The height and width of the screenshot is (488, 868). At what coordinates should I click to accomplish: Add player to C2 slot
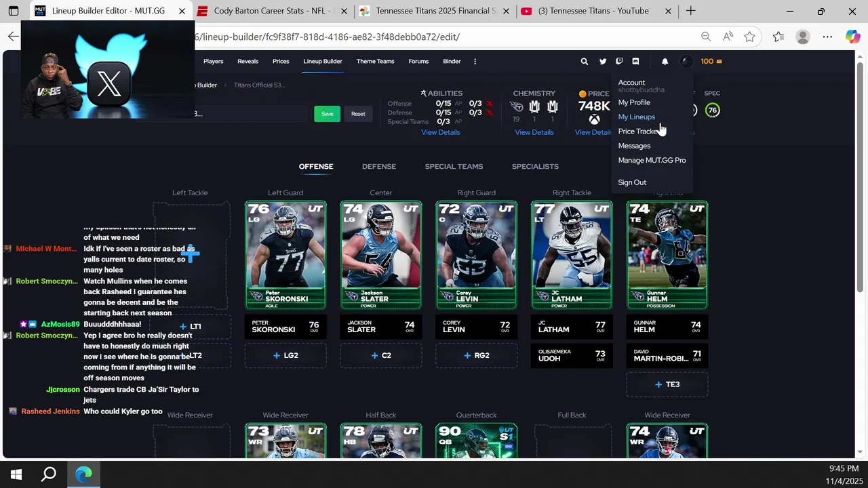381,355
